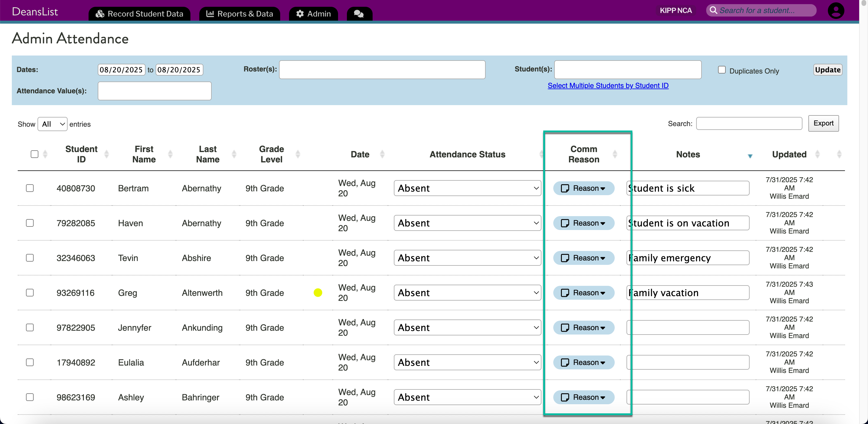
Task: Click Greg Altenwerth's yellow status dot
Action: [x=317, y=293]
